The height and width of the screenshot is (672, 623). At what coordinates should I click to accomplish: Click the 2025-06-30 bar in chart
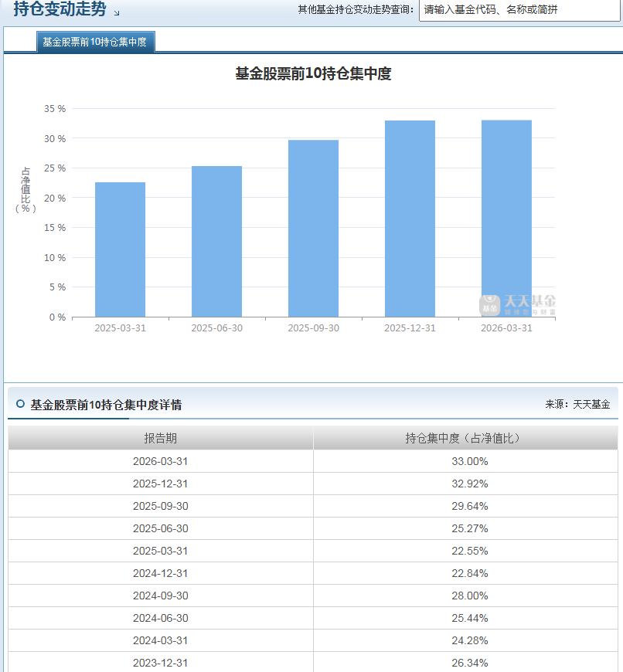(x=216, y=242)
